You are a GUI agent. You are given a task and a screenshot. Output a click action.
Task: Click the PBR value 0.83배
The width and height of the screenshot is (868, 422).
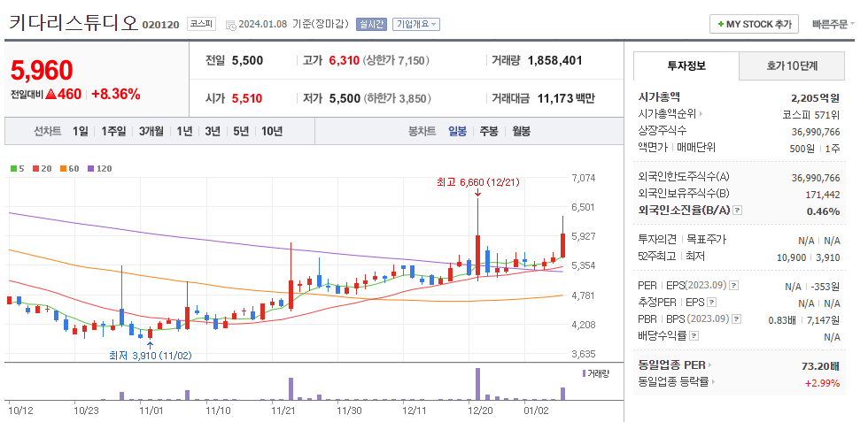point(783,320)
